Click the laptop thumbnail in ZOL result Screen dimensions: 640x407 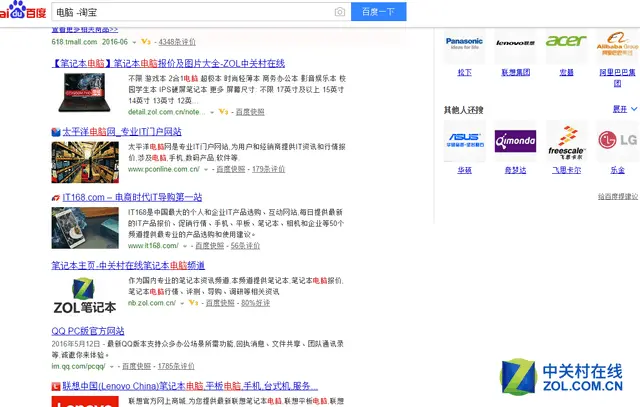click(84, 93)
